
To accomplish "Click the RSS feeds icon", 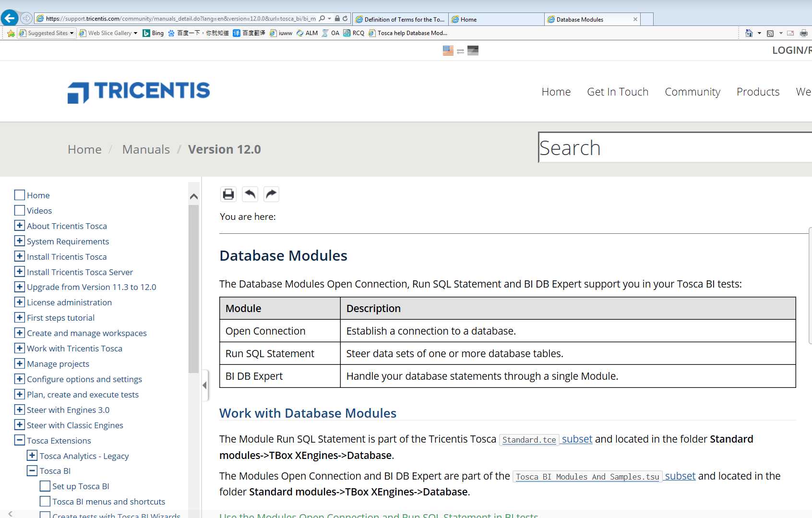I will [x=770, y=33].
